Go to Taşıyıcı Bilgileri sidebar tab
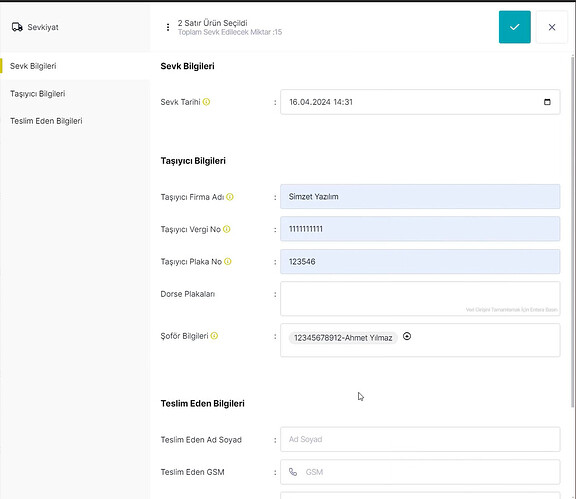The width and height of the screenshot is (576, 499). [37, 94]
